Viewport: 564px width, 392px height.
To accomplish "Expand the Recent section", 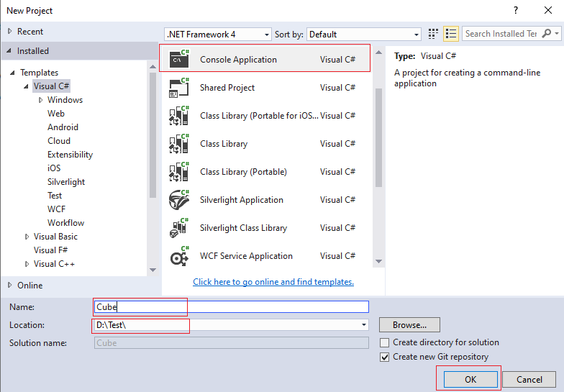I will [x=10, y=32].
